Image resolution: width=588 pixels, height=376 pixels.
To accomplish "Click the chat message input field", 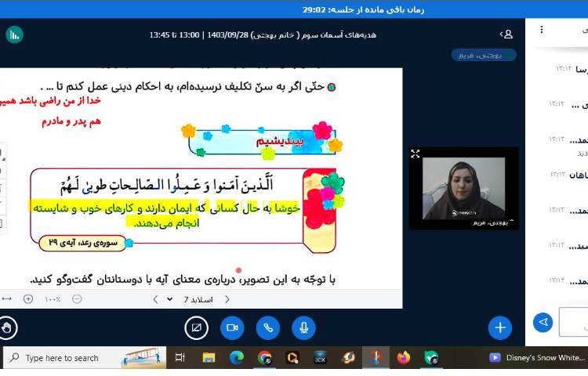I will click(x=573, y=322).
